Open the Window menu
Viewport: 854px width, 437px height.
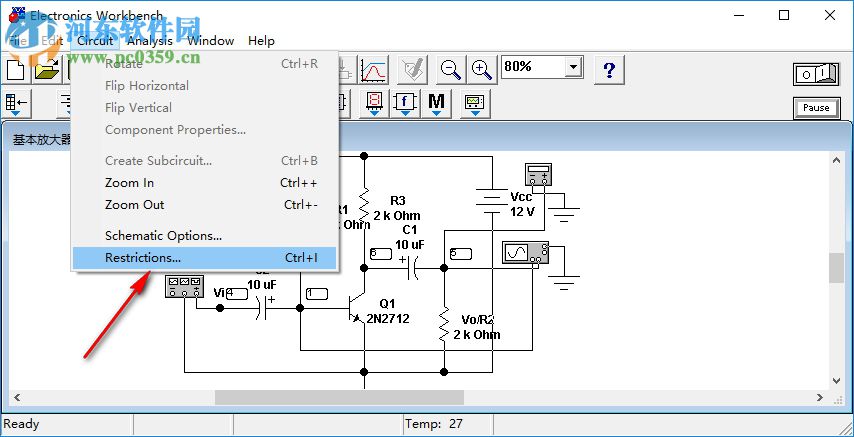[x=210, y=41]
